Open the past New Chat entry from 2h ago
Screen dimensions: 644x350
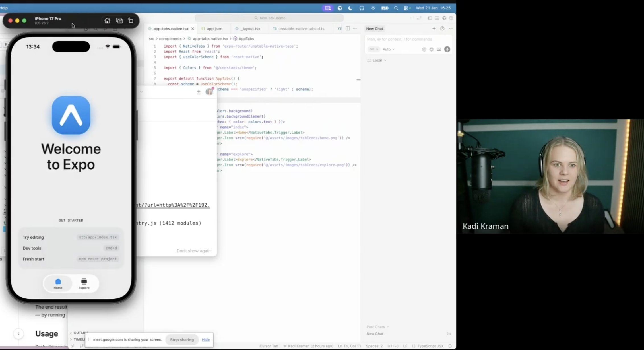(x=408, y=334)
